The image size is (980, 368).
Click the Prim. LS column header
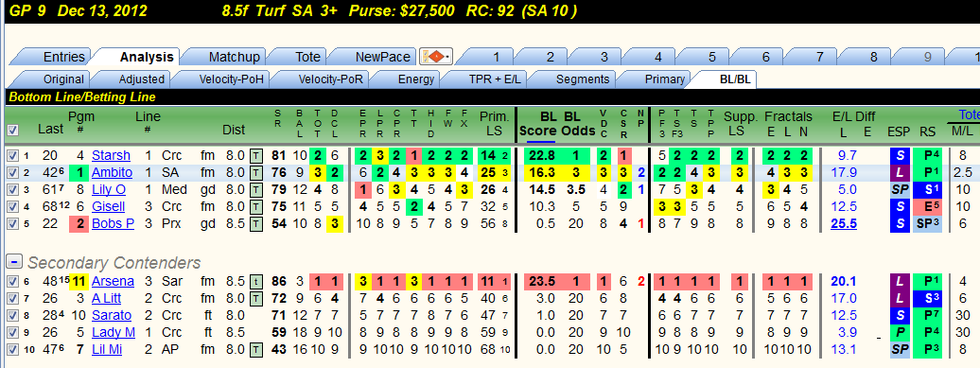click(x=495, y=123)
